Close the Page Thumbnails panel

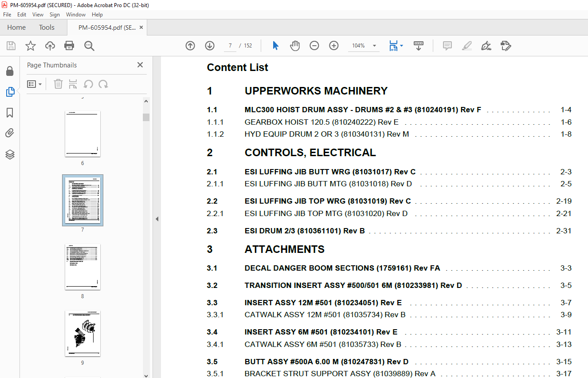tap(140, 65)
